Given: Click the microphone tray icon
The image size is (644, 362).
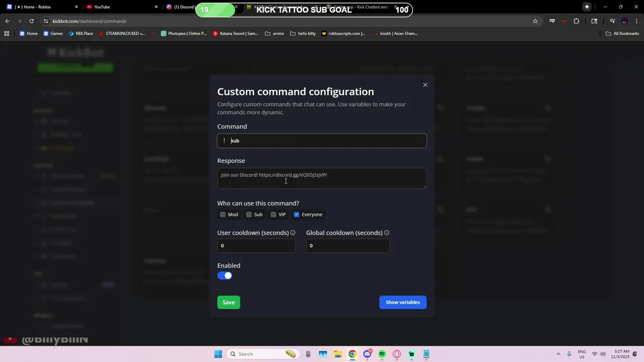Looking at the screenshot, I should [x=569, y=354].
